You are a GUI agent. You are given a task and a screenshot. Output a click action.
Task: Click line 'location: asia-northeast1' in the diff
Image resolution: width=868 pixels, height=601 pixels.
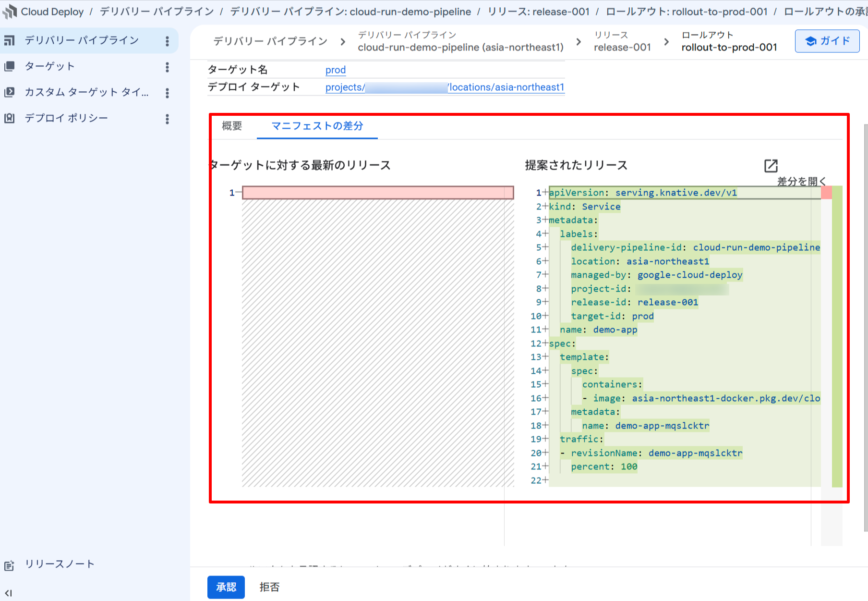(x=640, y=261)
